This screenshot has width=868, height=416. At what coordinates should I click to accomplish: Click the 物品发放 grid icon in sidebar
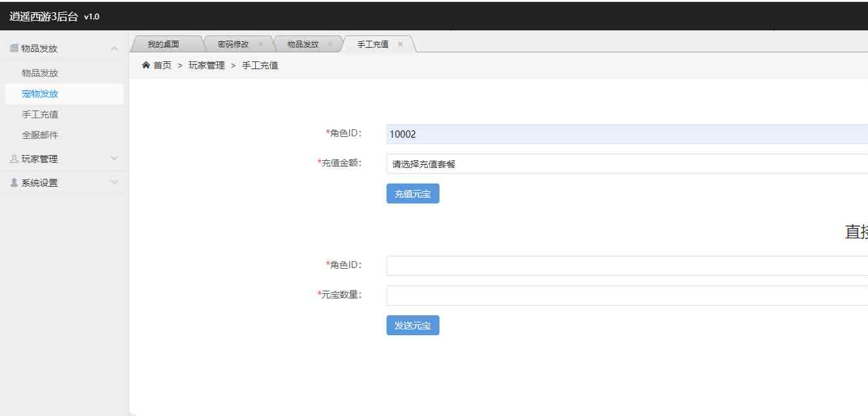click(14, 48)
